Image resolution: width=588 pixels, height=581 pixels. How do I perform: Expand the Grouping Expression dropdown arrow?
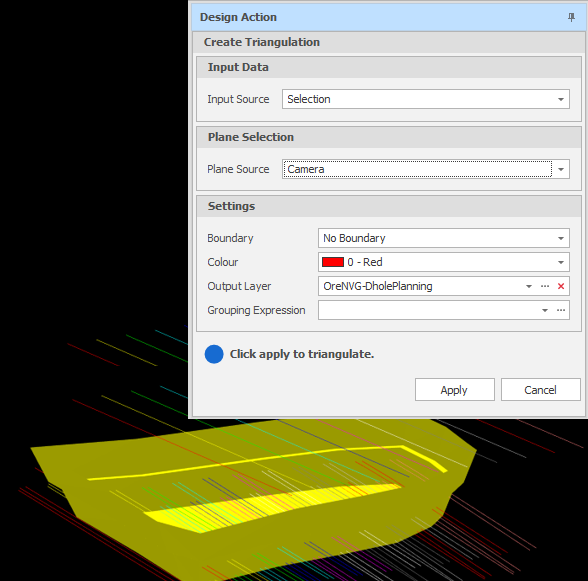coord(545,310)
